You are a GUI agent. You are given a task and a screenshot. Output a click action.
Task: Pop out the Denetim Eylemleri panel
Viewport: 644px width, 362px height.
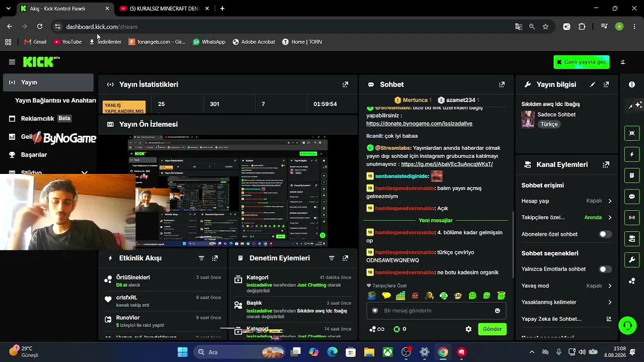point(345,258)
